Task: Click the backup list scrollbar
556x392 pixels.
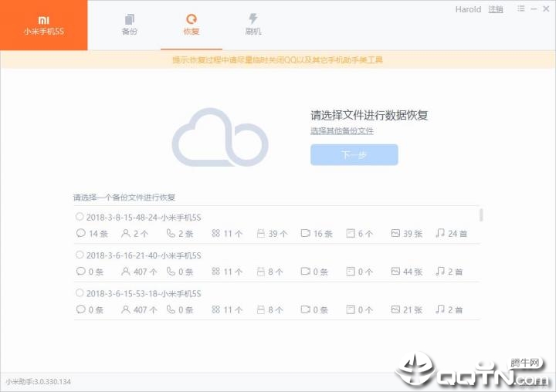Action: click(481, 215)
